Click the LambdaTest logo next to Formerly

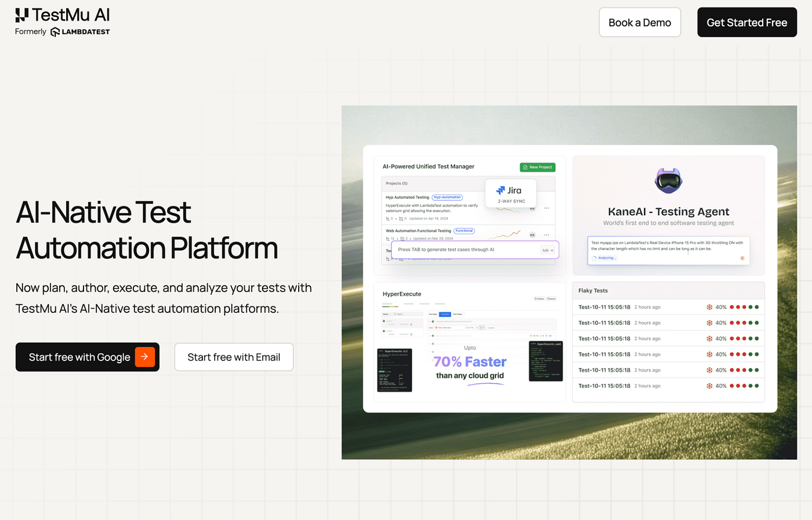click(80, 32)
